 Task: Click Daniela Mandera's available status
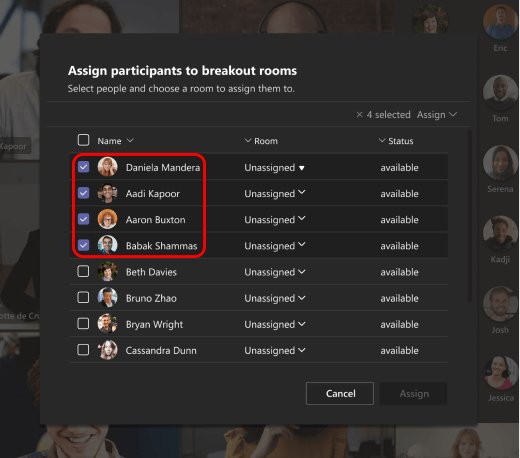pyautogui.click(x=399, y=168)
